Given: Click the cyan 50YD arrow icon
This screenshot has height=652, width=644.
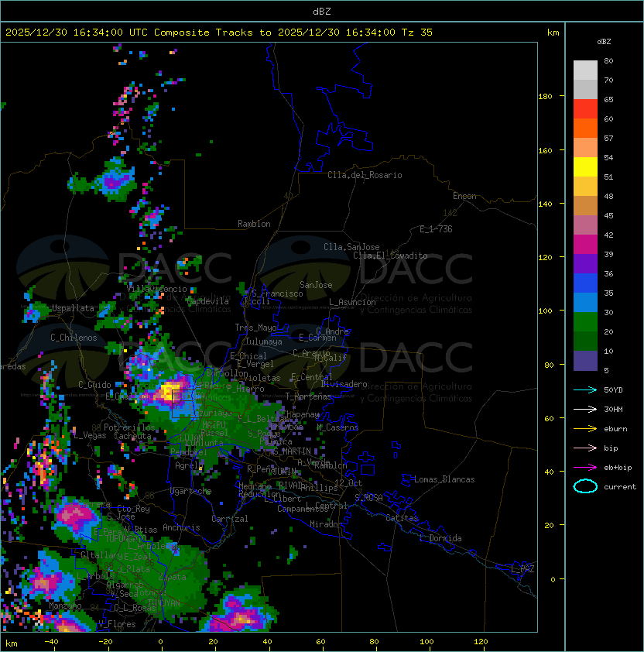Looking at the screenshot, I should [585, 389].
